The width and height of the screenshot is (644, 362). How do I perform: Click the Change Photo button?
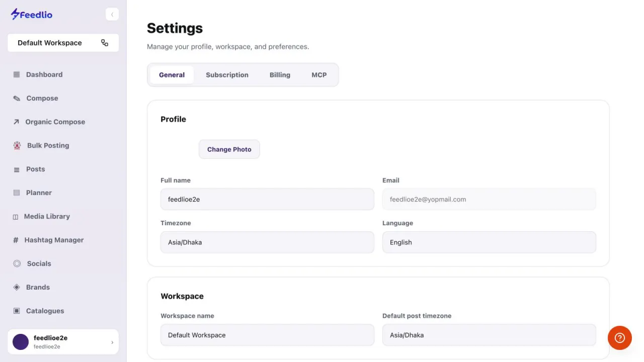[229, 149]
